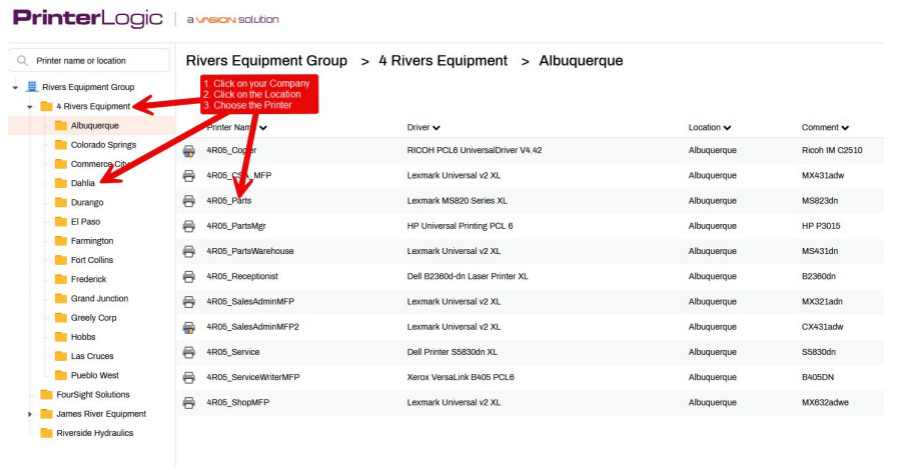This screenshot has width=897, height=470.
Task: Click the printer icon beside 4R05_PartsMgr
Action: [188, 226]
